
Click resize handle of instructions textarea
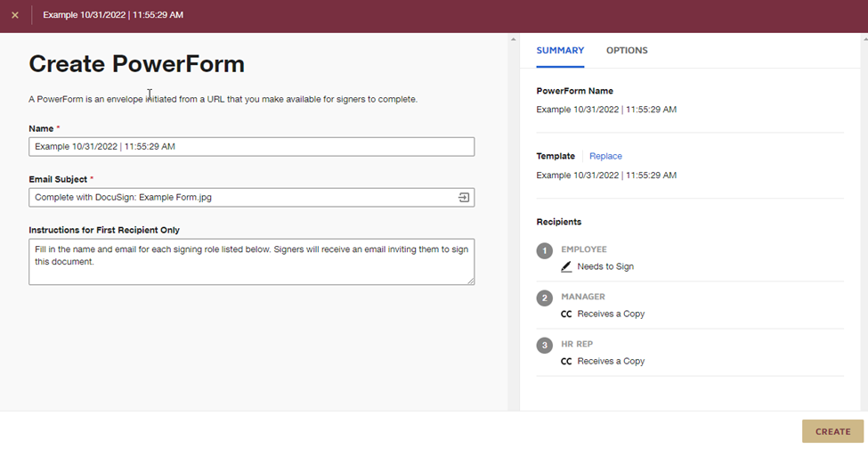point(470,281)
